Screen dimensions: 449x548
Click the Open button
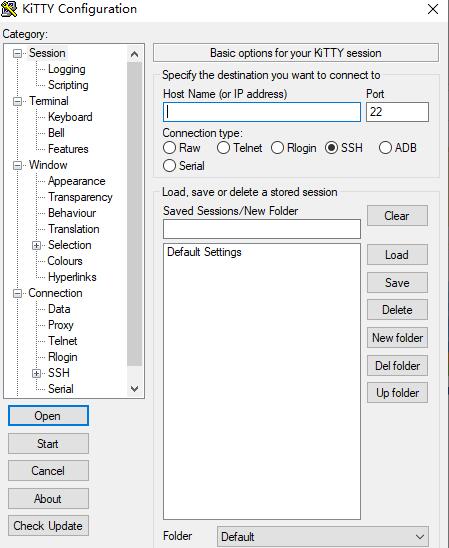[48, 416]
